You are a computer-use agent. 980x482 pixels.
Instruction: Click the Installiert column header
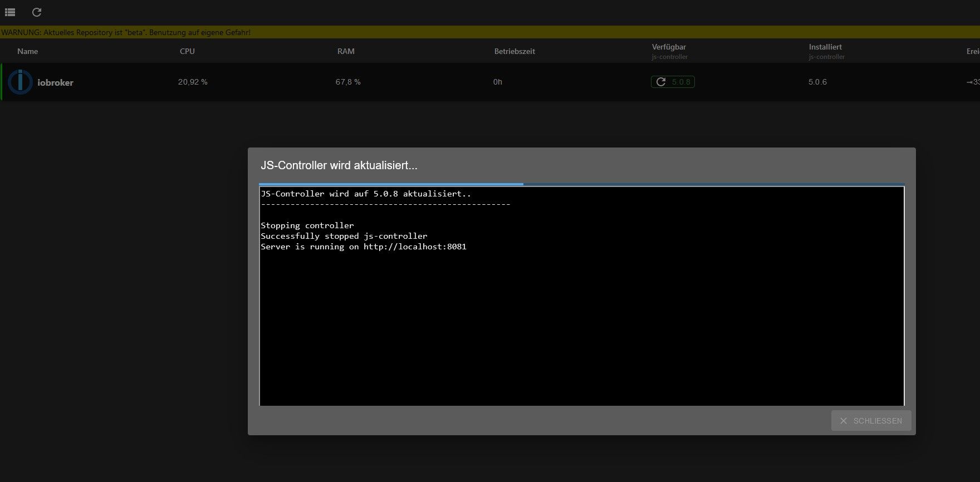[x=825, y=47]
